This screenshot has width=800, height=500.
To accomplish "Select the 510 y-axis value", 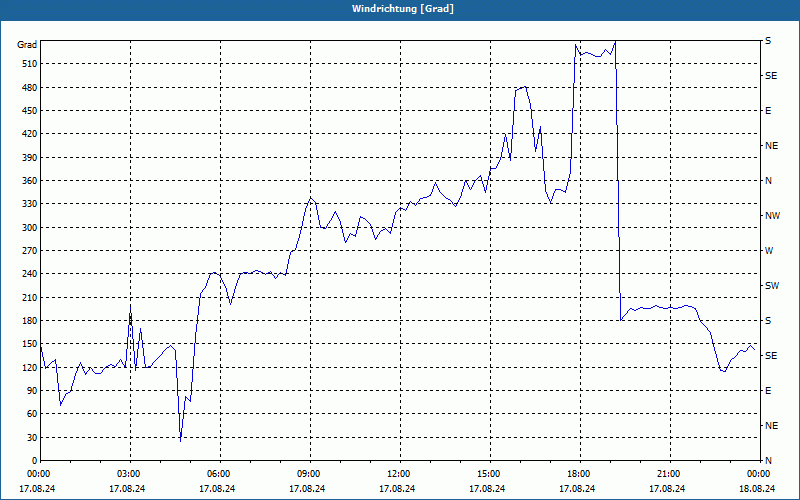I will [x=29, y=64].
